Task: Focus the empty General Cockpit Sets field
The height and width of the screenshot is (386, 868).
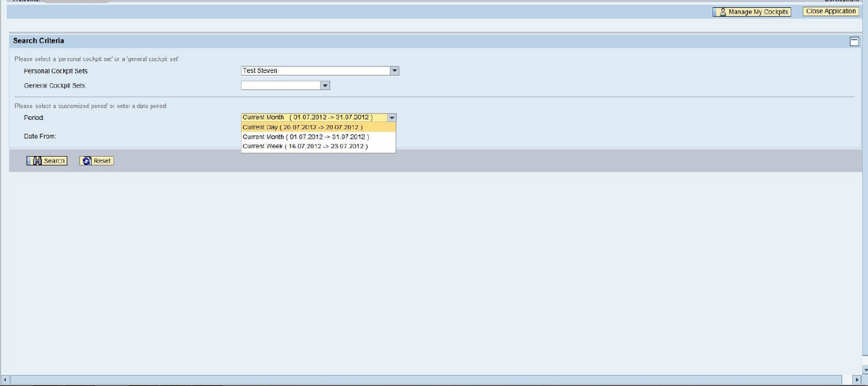Action: 280,85
